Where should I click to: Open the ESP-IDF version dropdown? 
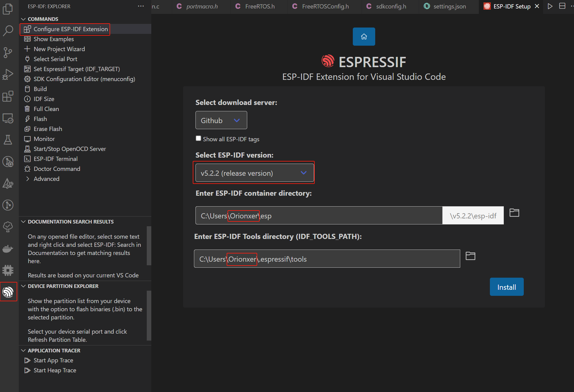click(255, 173)
